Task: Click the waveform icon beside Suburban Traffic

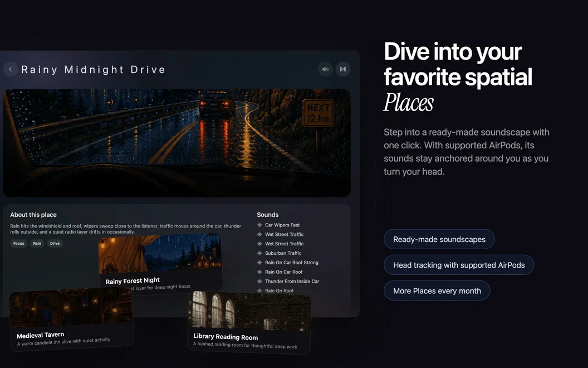Action: (259, 253)
